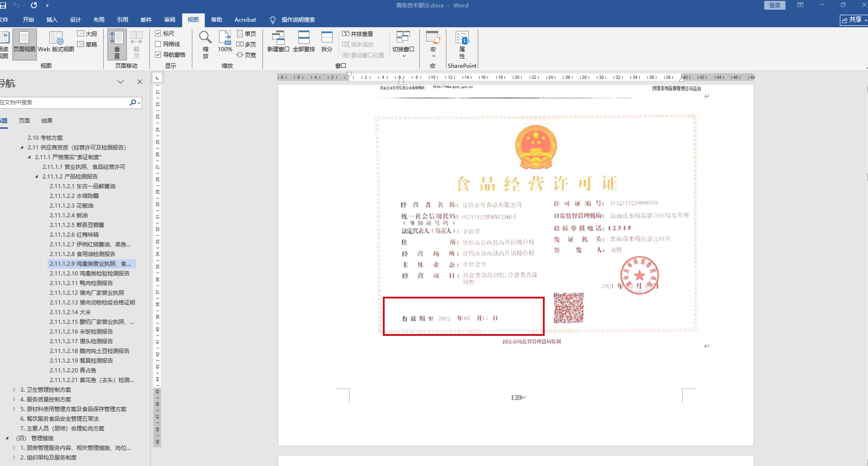Viewport: 868px width, 466px height.
Task: Open the 切换窗口 switch windows menu
Action: coord(404,44)
